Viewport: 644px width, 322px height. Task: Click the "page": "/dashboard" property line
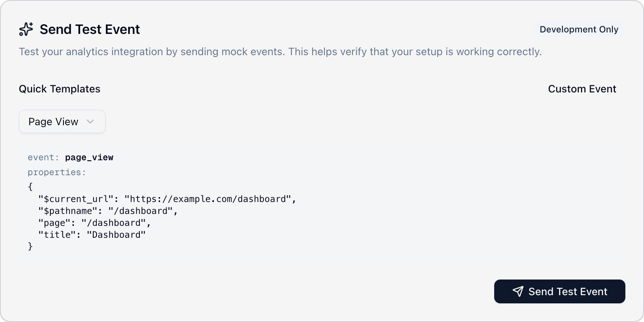click(x=94, y=223)
